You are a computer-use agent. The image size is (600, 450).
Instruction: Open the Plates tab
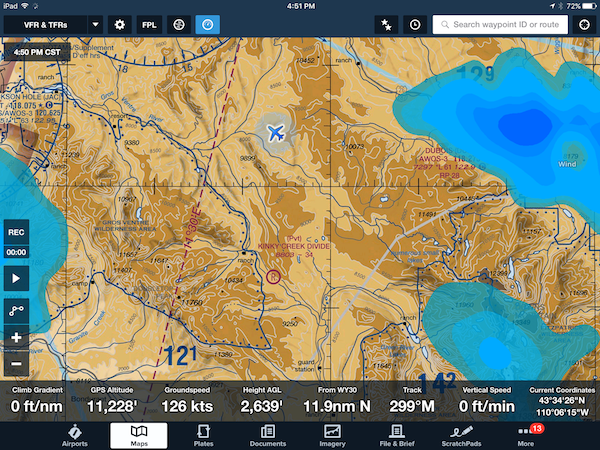pos(203,436)
